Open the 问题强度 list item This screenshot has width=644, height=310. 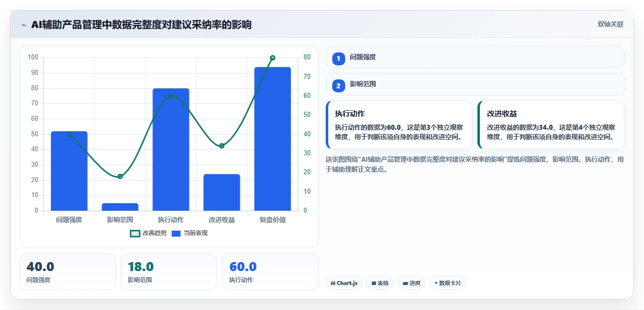pos(475,57)
